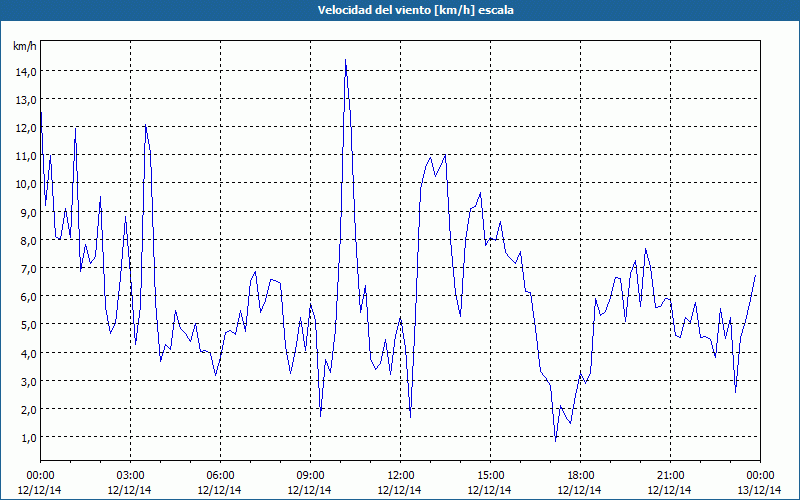Pick the "8,0" y-axis tick label
The width and height of the screenshot is (800, 500).
point(28,241)
